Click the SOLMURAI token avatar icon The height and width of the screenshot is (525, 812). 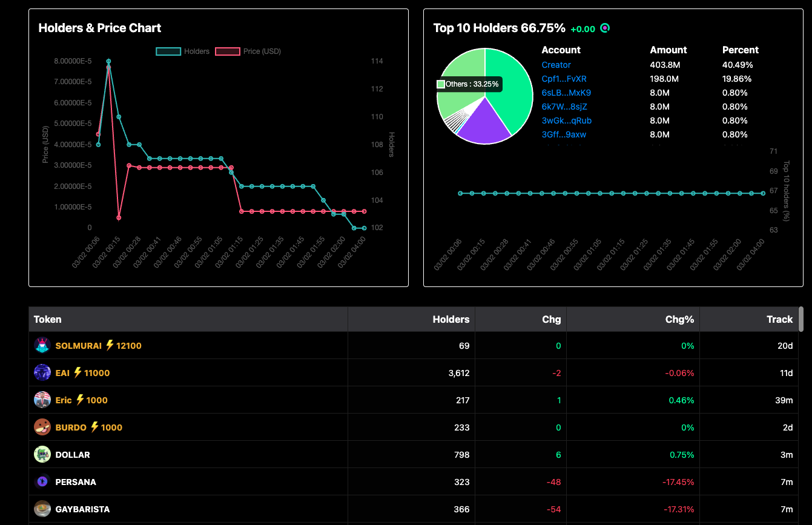(x=42, y=346)
